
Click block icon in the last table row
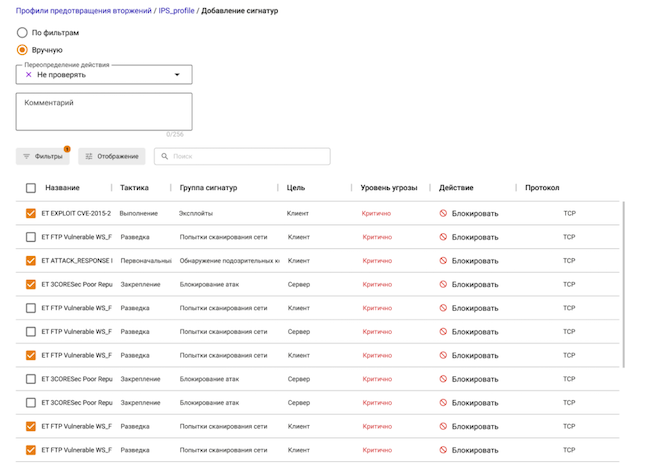pos(443,450)
